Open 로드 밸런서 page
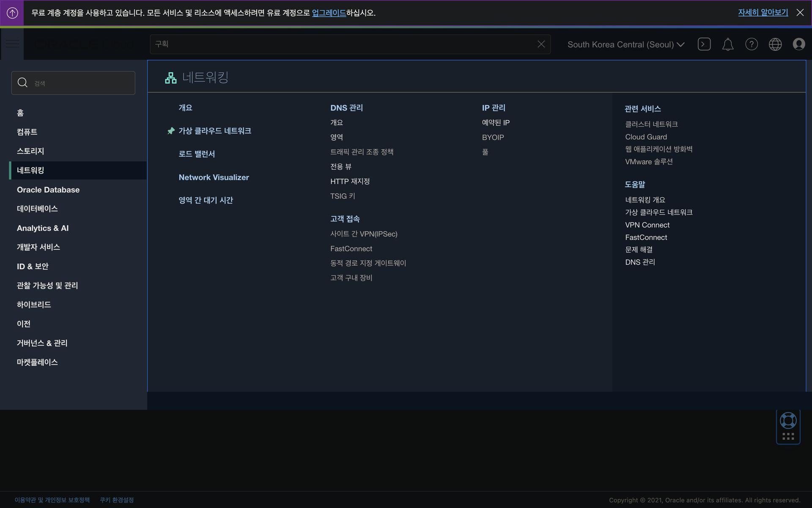 (197, 154)
